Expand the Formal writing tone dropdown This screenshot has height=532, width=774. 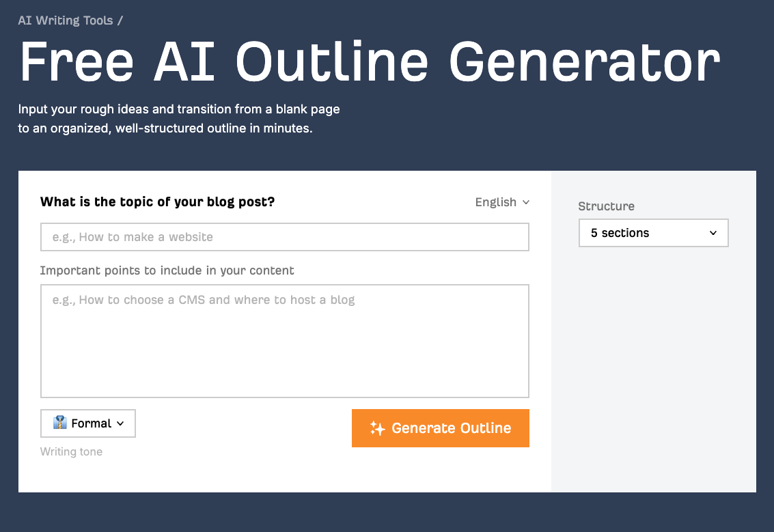pyautogui.click(x=88, y=423)
